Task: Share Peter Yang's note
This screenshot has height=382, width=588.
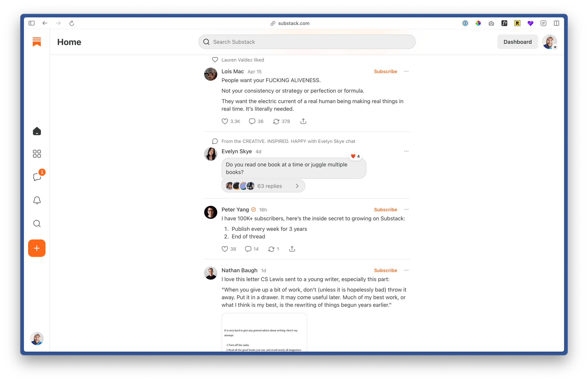Action: (x=292, y=249)
